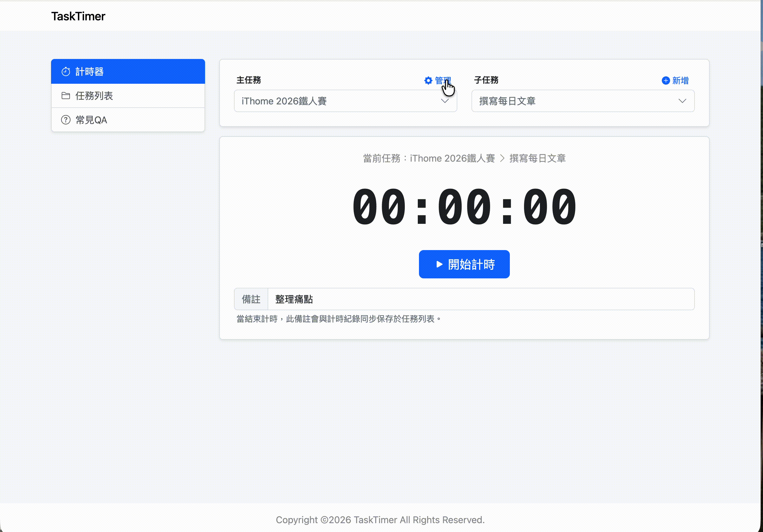Focus the 備註 input containing 整理痛點

481,299
